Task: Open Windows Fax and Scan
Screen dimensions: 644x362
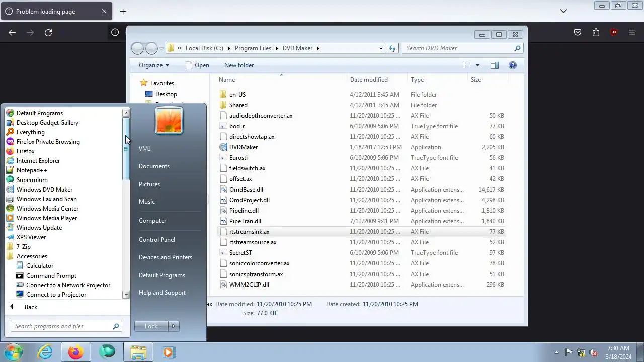Action: pyautogui.click(x=46, y=199)
